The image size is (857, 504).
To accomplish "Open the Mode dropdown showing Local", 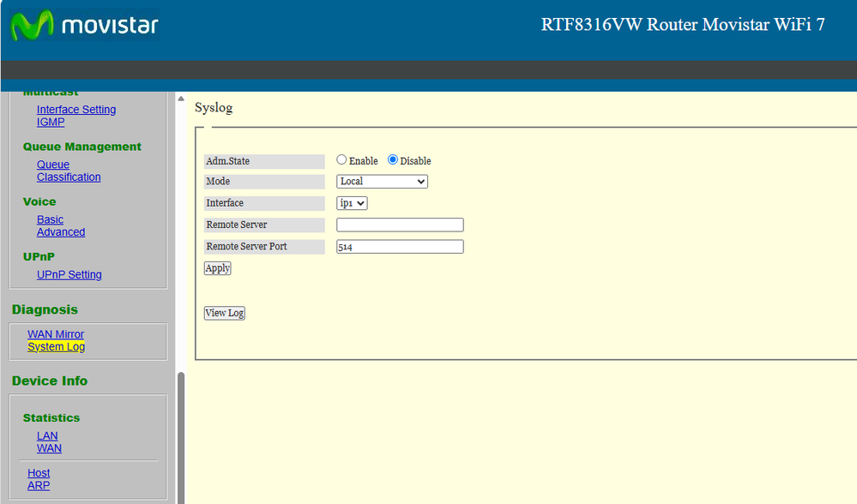I will pyautogui.click(x=382, y=182).
